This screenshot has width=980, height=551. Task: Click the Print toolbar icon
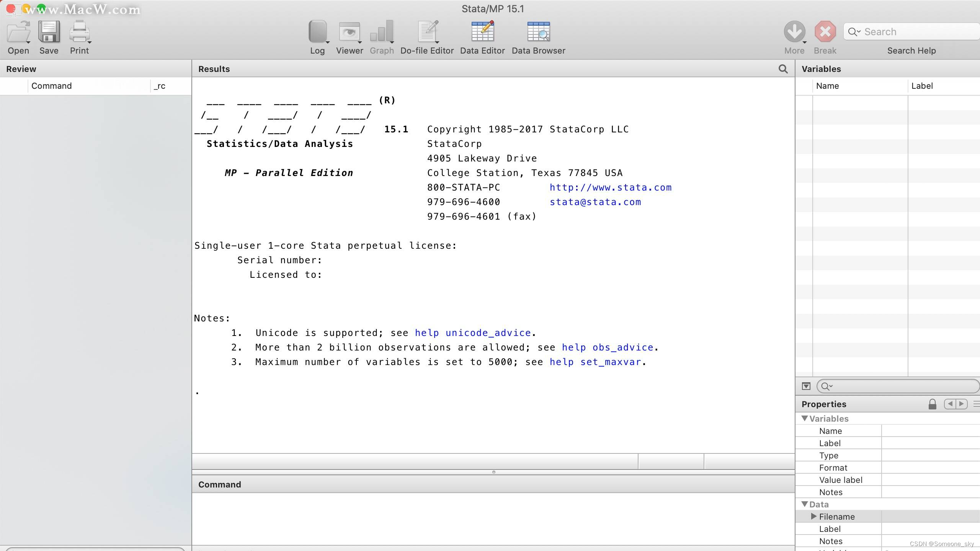79,31
